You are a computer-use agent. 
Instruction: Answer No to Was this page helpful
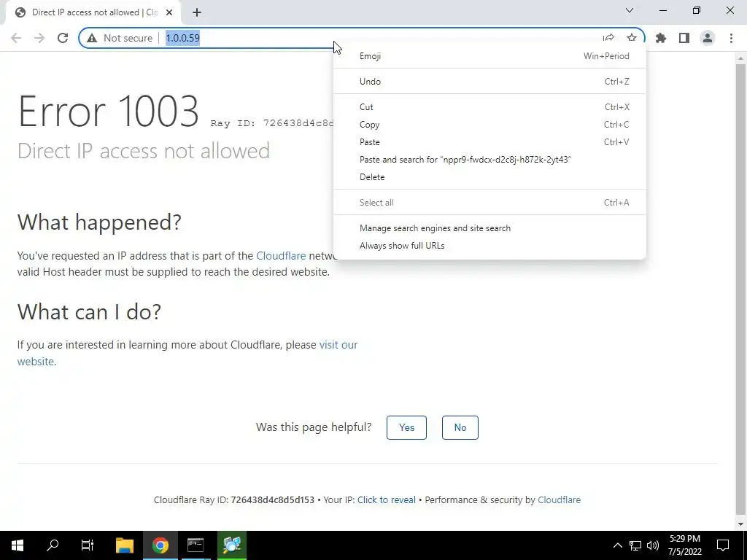(460, 427)
